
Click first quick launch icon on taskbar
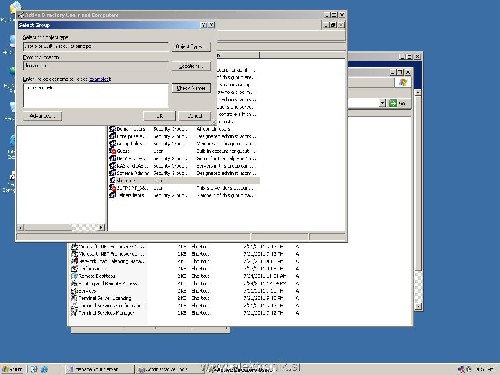34,369
